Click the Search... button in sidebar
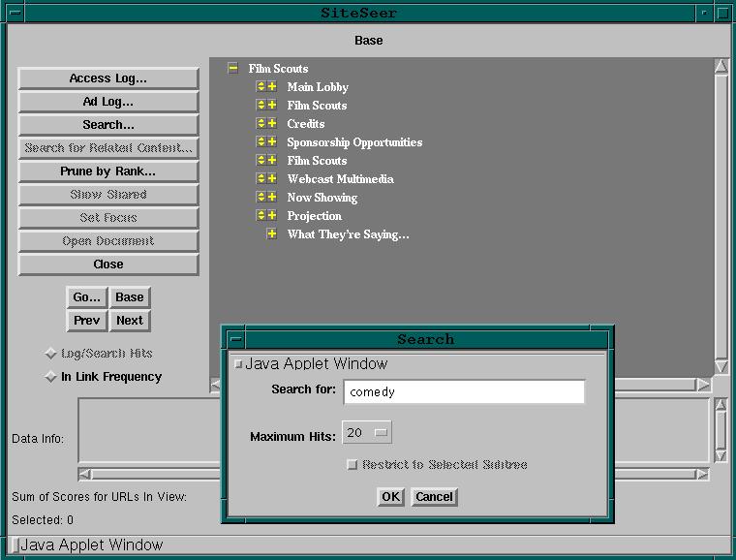Viewport: 736px width, 560px height. [107, 125]
